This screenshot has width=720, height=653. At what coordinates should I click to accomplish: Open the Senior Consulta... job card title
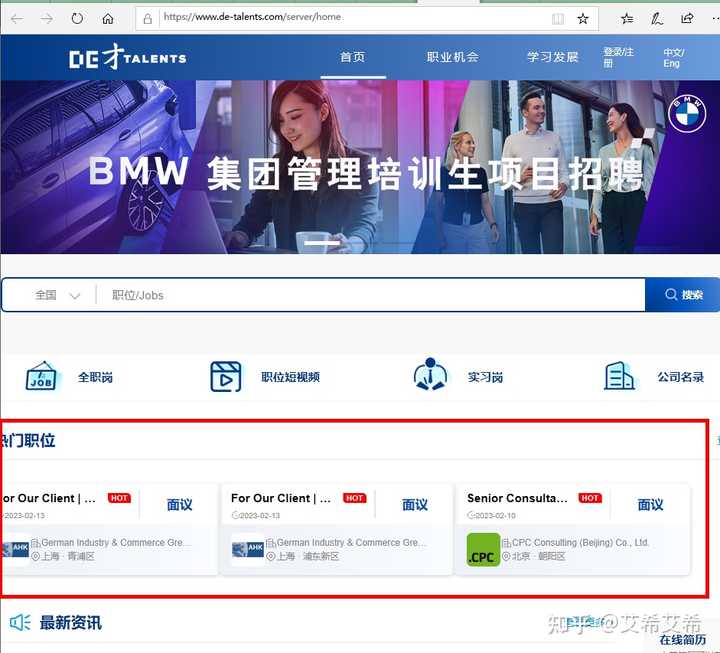coord(517,498)
